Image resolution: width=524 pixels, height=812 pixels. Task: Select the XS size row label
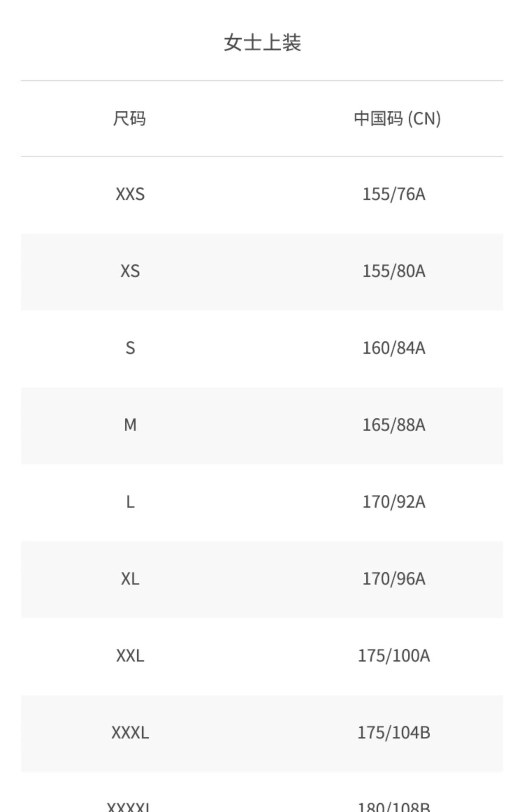tap(130, 272)
